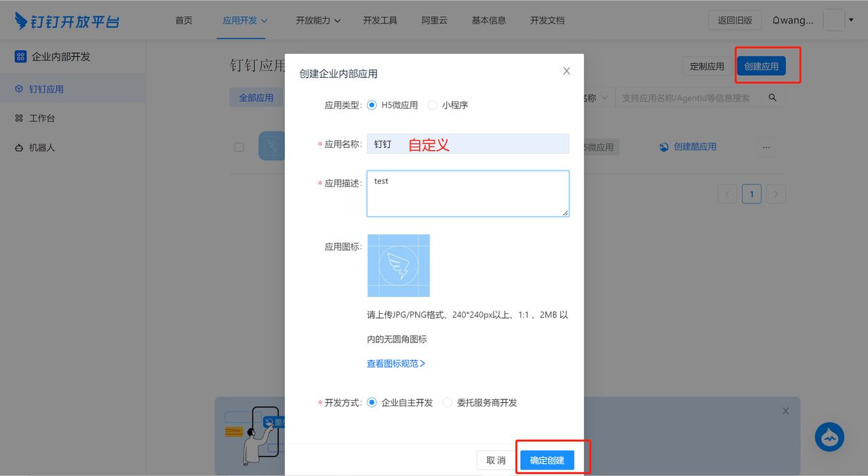Screen dimensions: 868x476
Task: Choose 委托服务商开发 development mode
Action: (x=447, y=402)
